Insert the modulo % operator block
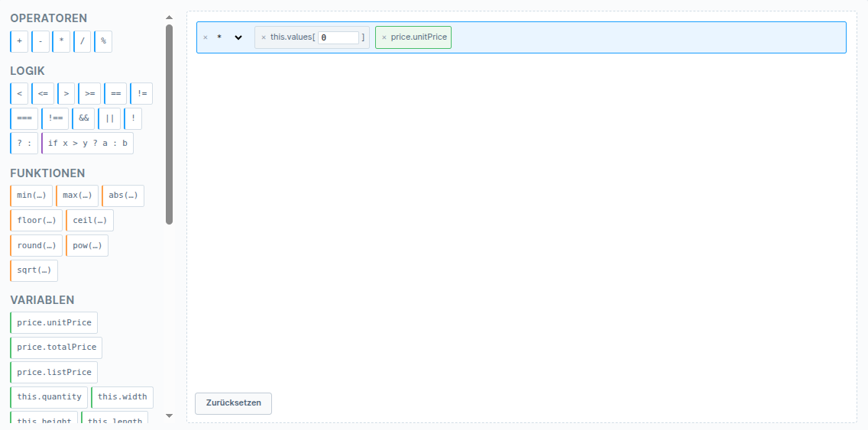This screenshot has width=868, height=430. pyautogui.click(x=103, y=41)
